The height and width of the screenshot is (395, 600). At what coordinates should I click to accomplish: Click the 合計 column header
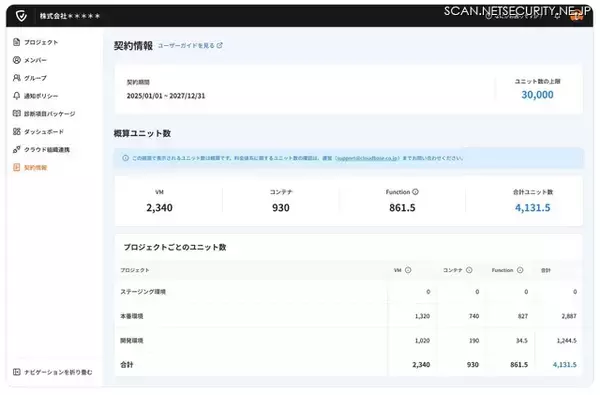[546, 270]
